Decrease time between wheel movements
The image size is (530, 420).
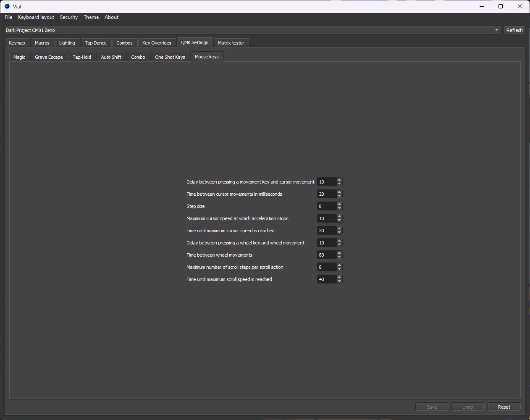(x=339, y=257)
